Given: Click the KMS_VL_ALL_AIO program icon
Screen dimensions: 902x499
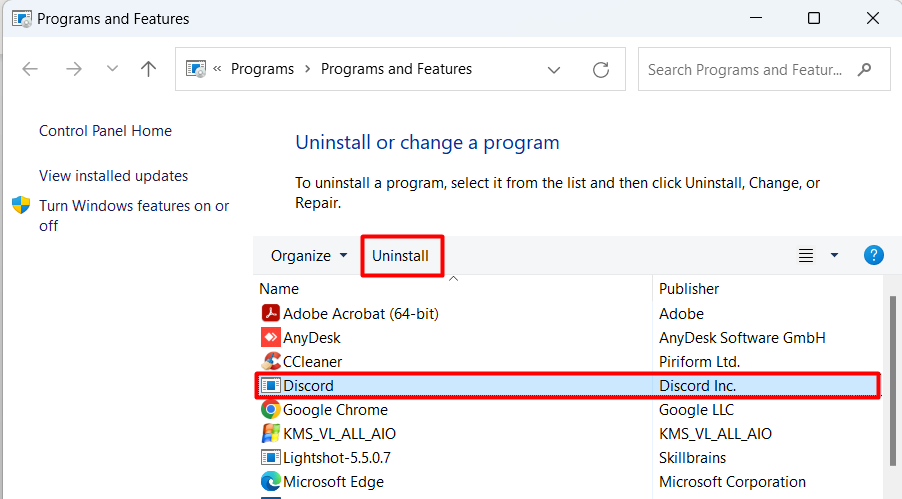Looking at the screenshot, I should [270, 433].
